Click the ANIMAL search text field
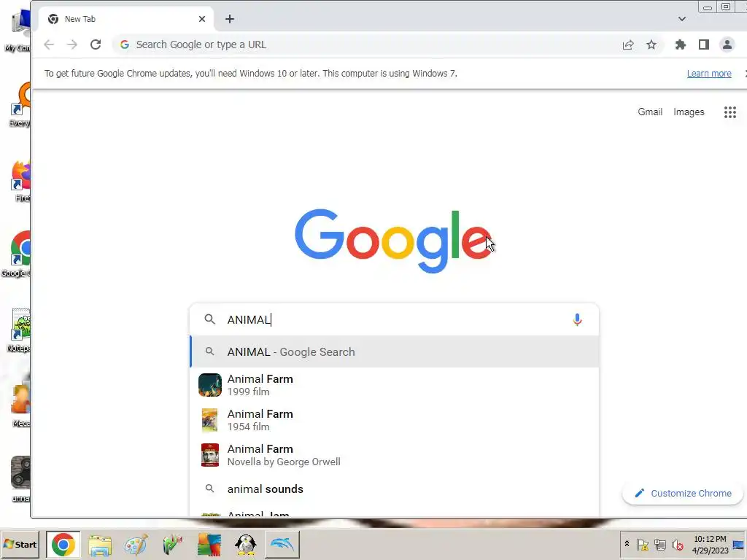The width and height of the screenshot is (747, 560). [395, 319]
